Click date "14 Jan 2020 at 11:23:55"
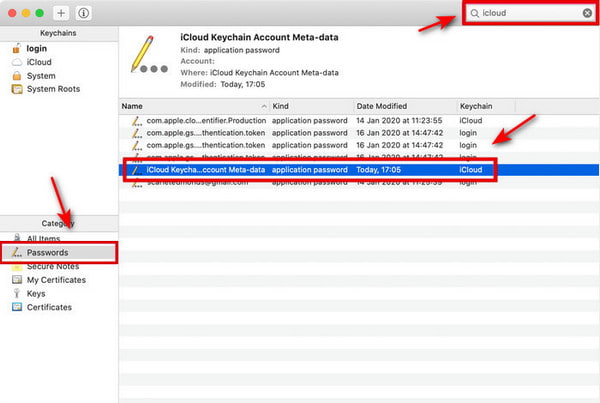The width and height of the screenshot is (600, 403). [399, 121]
